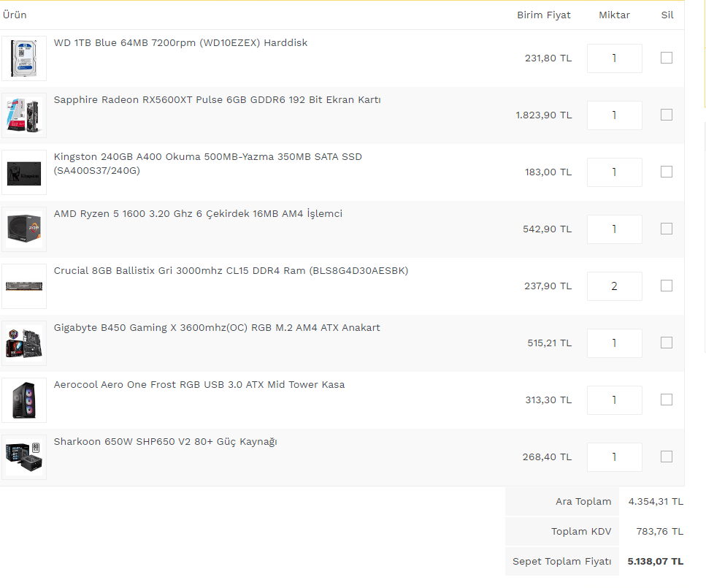Screen dimensions: 706x588
Task: Select the 268,40 TL unit price
Action: [x=547, y=457]
